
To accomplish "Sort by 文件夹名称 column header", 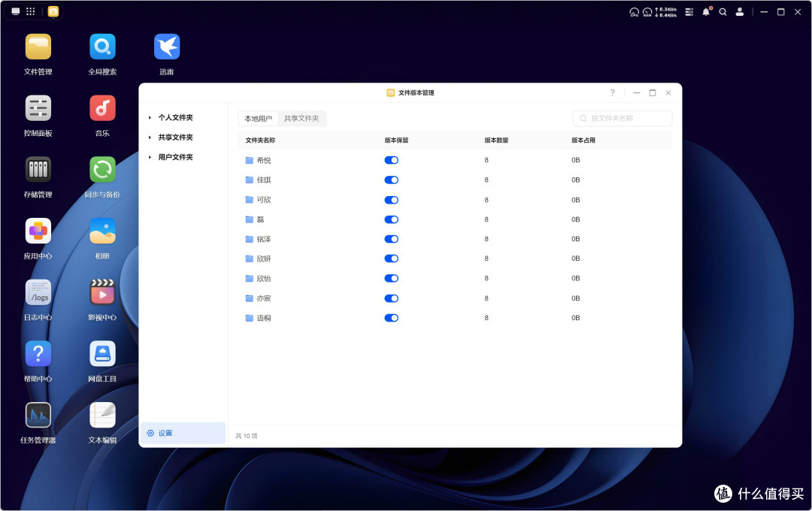I will pos(260,141).
